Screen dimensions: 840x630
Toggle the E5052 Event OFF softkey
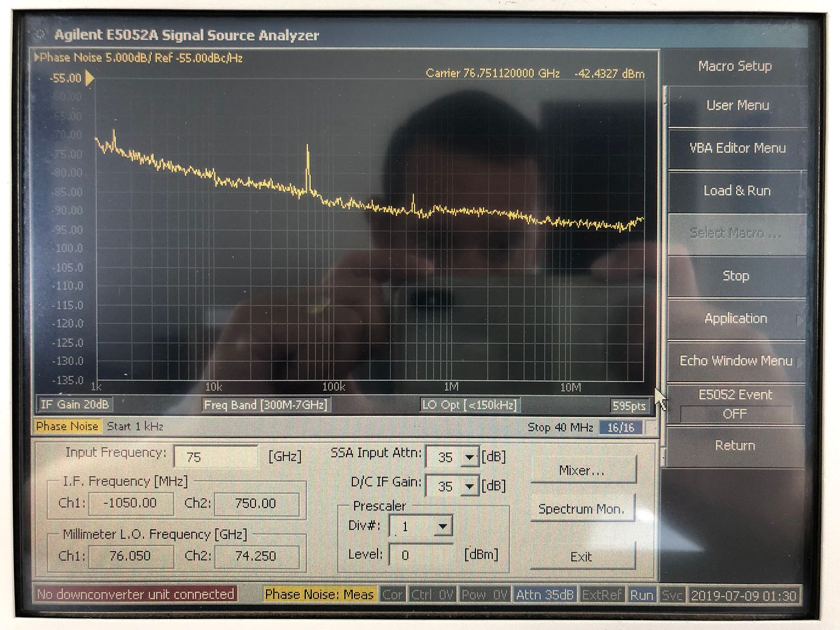(x=735, y=404)
